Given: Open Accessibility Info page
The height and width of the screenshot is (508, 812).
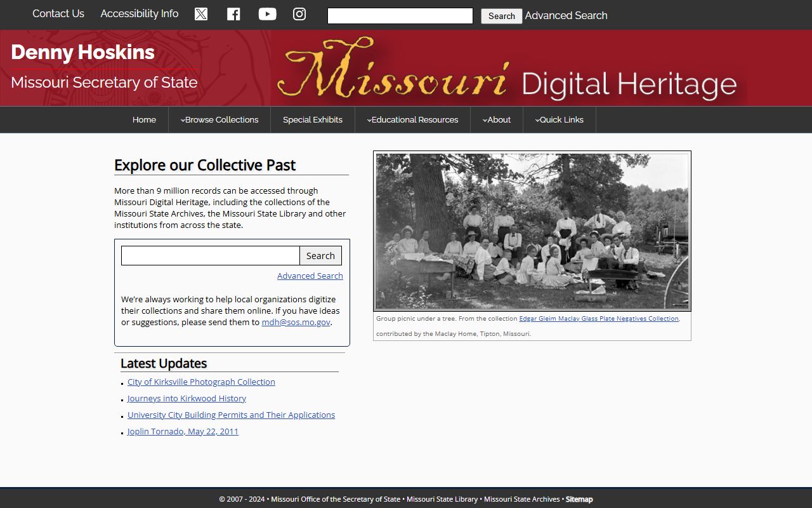Looking at the screenshot, I should pos(140,13).
